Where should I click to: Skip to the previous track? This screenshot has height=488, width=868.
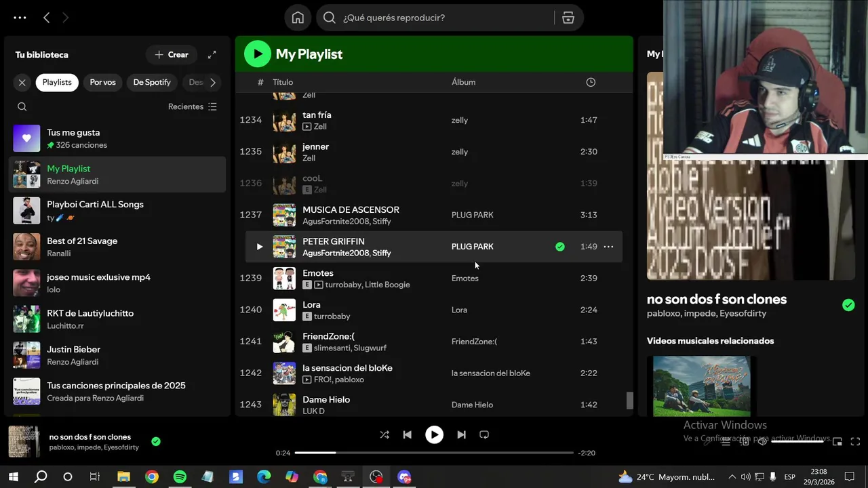(x=408, y=434)
